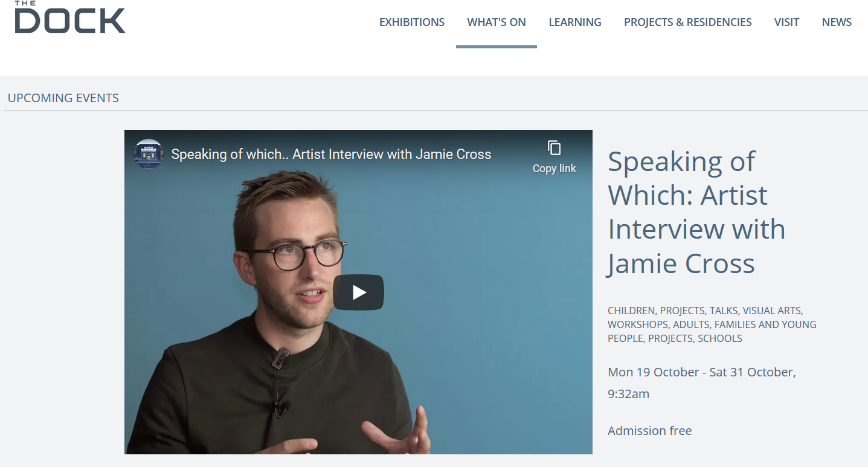The image size is (868, 467).
Task: Choose the ADULTS category tag
Action: tap(691, 324)
